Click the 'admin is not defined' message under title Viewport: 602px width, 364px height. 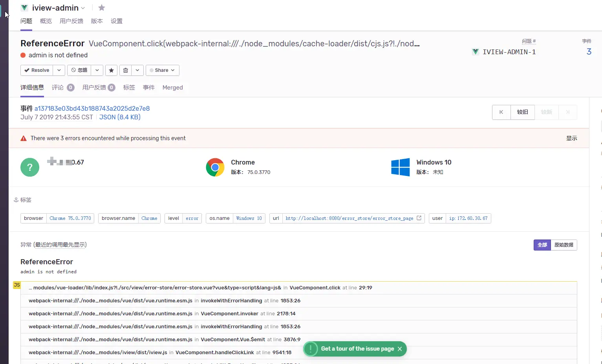tap(58, 55)
